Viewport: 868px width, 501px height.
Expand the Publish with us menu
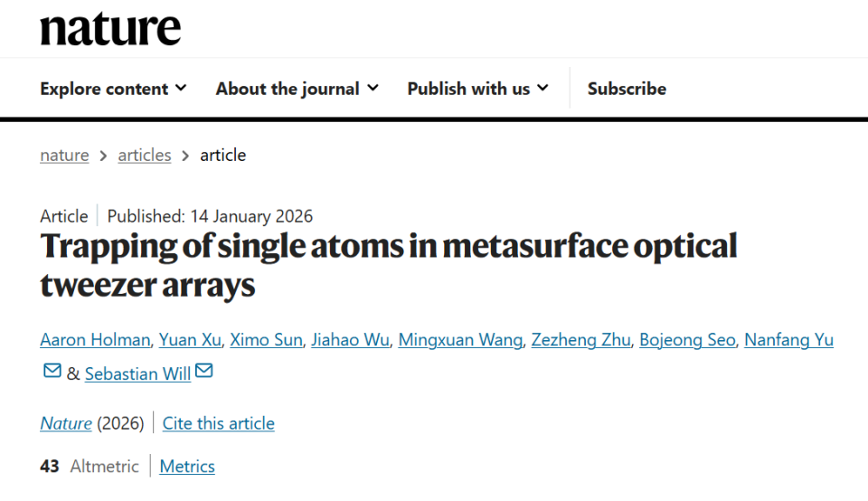coord(477,89)
